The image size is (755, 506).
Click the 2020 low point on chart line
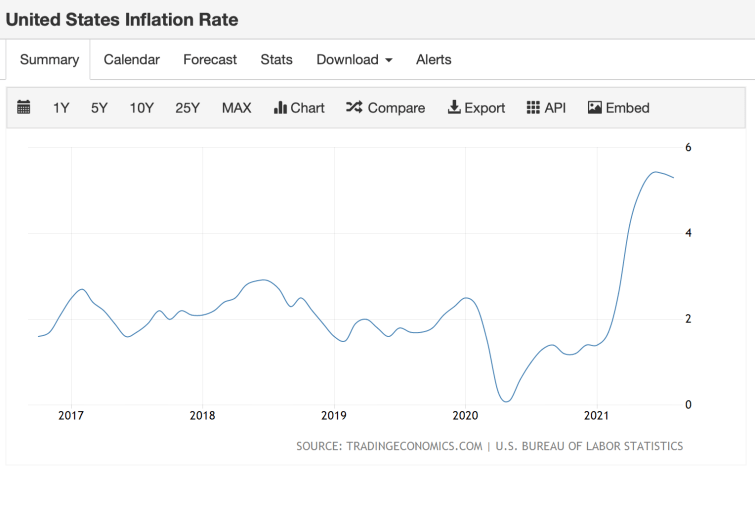pos(506,401)
